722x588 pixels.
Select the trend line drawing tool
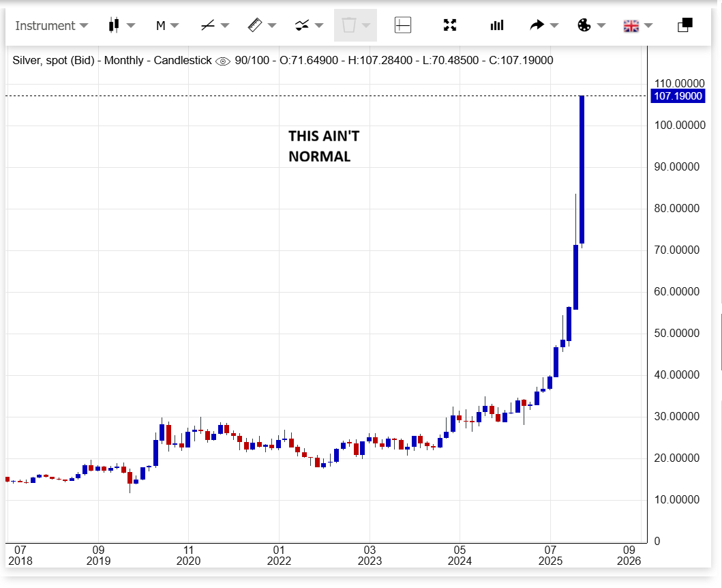tap(208, 25)
